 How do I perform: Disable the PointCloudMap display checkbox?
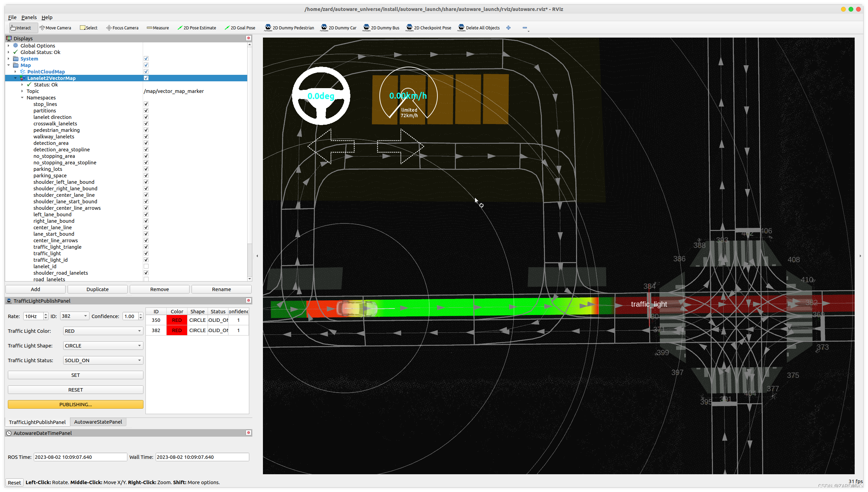coord(146,71)
